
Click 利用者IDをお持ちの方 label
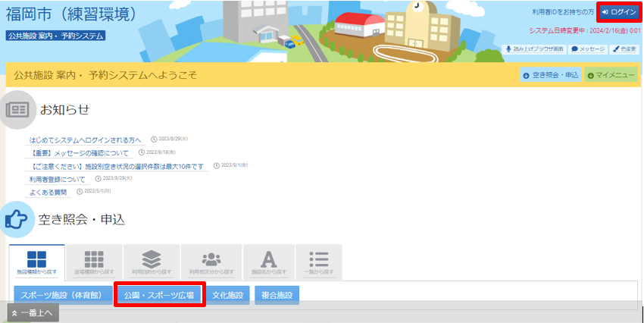[563, 12]
